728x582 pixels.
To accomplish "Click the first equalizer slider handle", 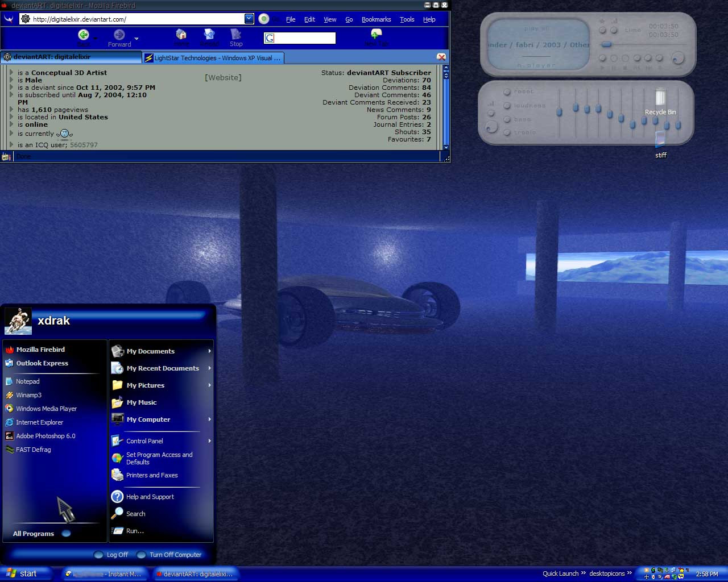I will tap(559, 112).
